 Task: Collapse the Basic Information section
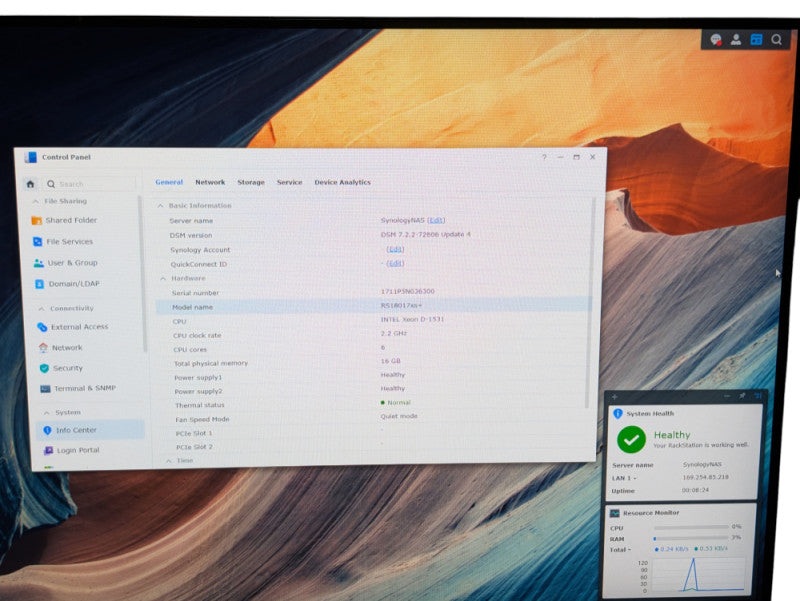click(160, 206)
